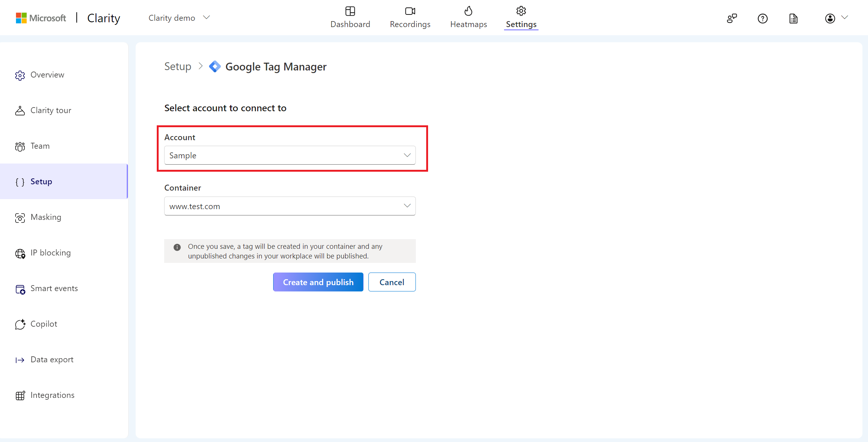Switch to the Dashboard tab
The image size is (868, 442).
(350, 17)
